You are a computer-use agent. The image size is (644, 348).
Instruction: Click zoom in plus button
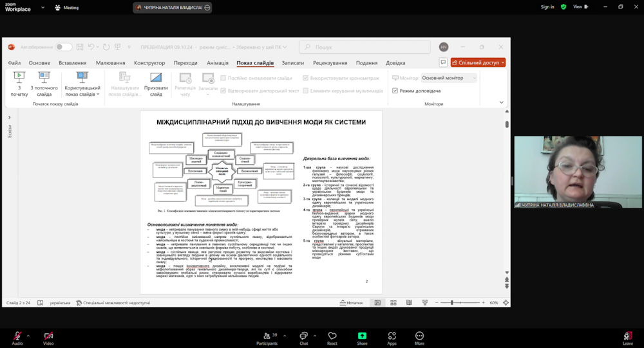[x=484, y=303]
